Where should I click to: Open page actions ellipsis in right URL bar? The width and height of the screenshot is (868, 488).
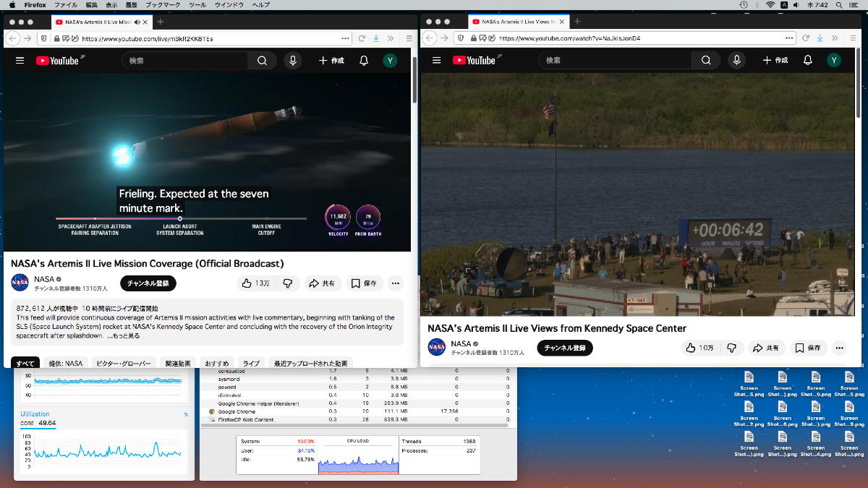tap(788, 38)
